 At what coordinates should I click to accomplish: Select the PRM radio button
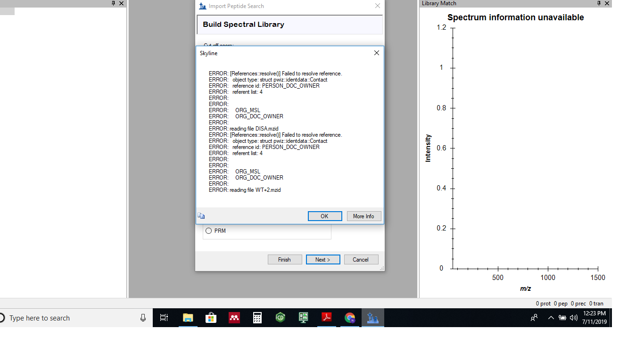[208, 231]
